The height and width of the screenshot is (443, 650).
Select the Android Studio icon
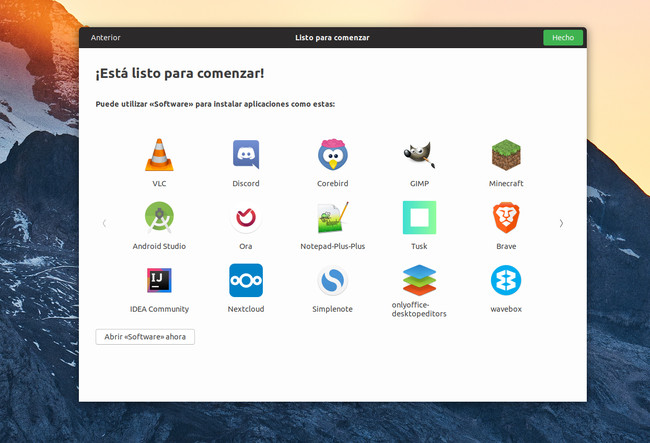tap(159, 217)
